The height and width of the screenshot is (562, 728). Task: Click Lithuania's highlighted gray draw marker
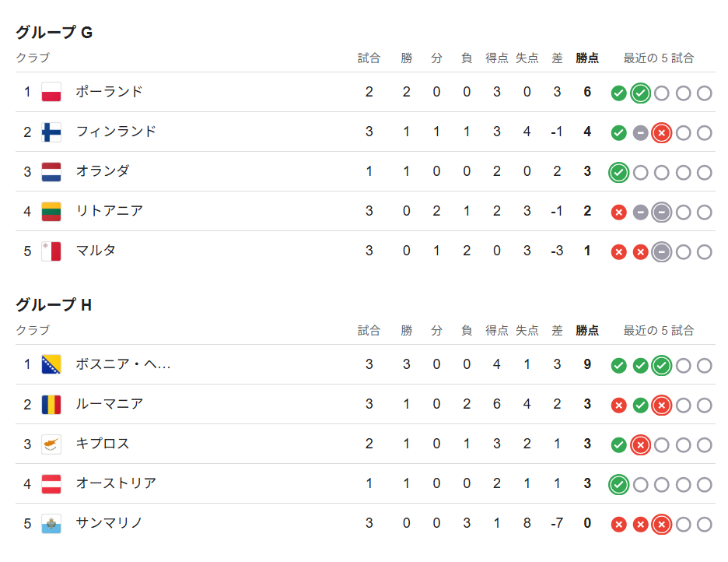(x=662, y=213)
